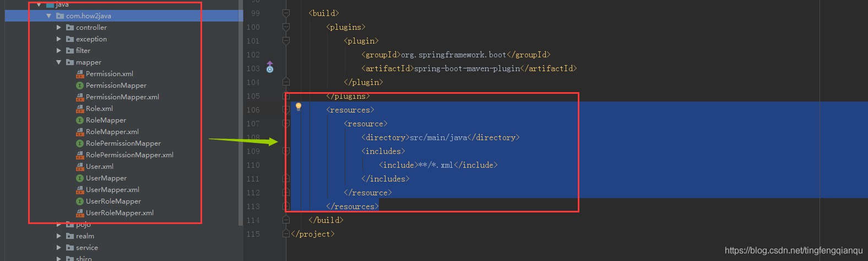Screen dimensions: 868x261
Task: Select RolePermissionMapper.xml in tree
Action: tap(129, 155)
